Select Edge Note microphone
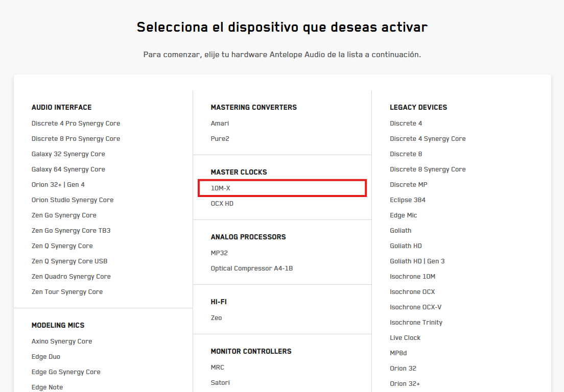 47,387
